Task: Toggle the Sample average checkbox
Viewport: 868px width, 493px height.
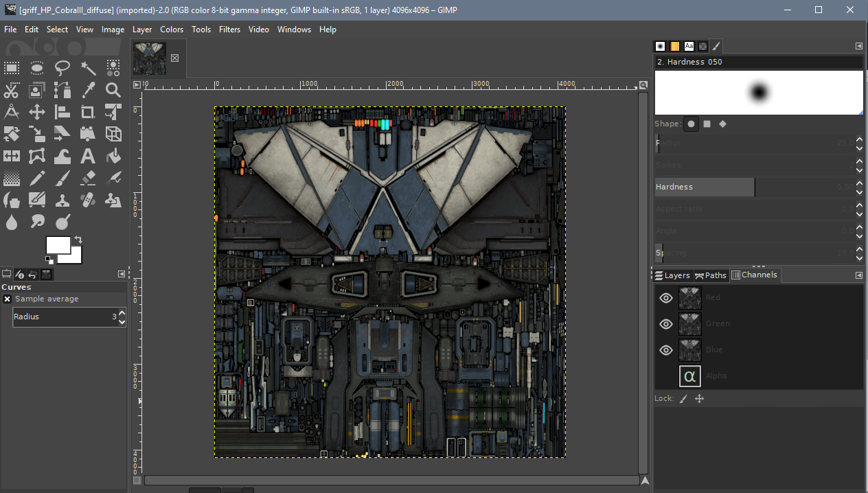Action: point(7,299)
